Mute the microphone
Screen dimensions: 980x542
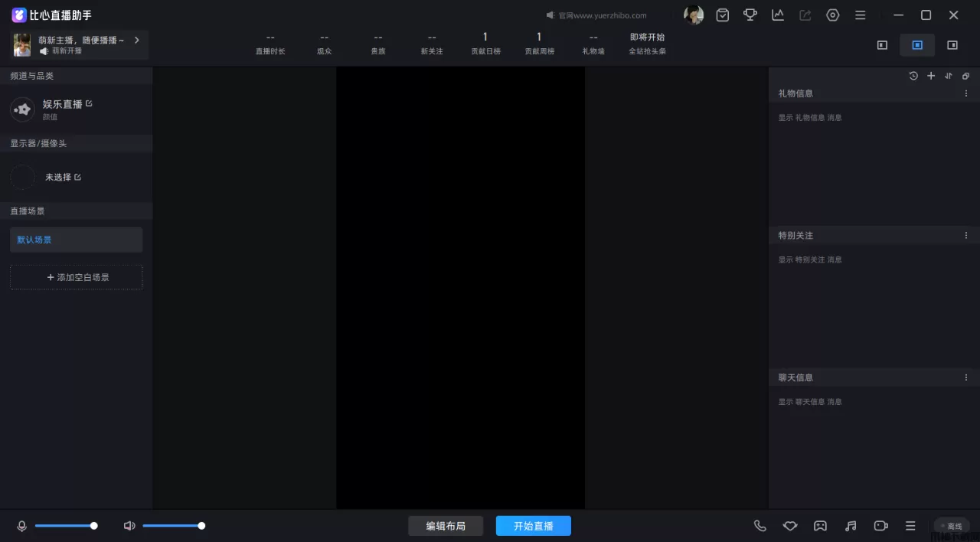click(x=22, y=526)
